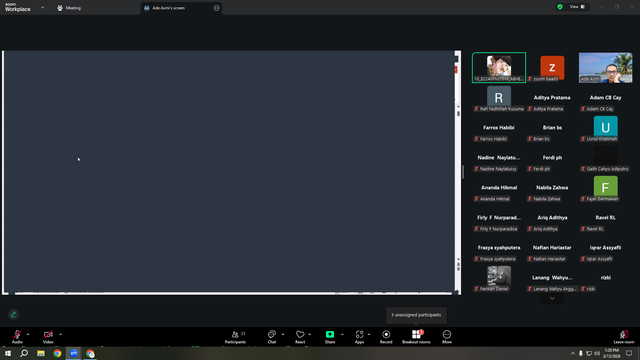Switch to the Meeting tab

69,8
